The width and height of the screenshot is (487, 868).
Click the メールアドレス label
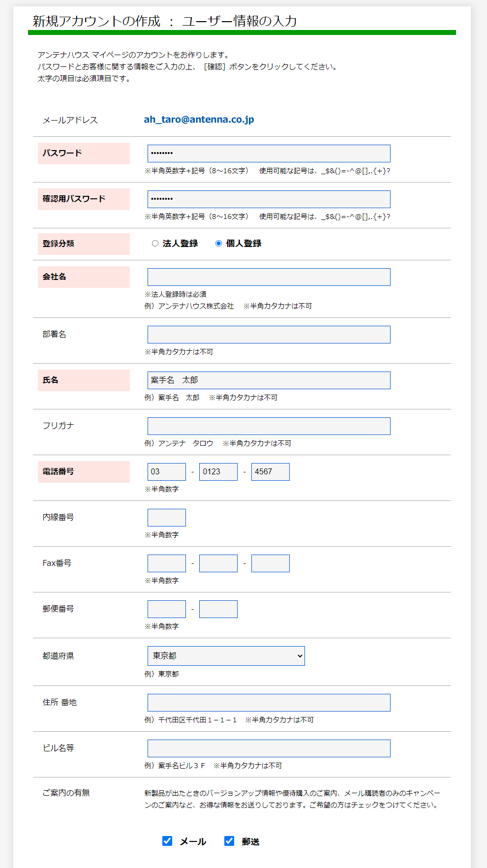pyautogui.click(x=70, y=120)
